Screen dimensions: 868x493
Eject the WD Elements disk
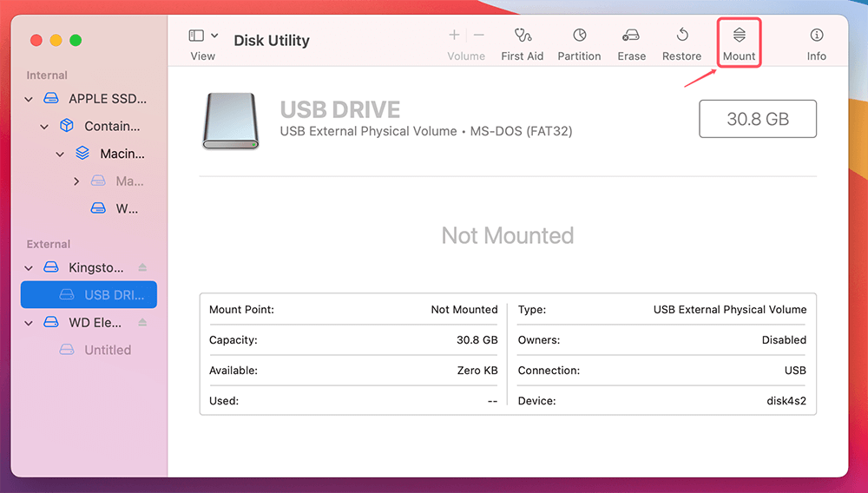(x=142, y=323)
